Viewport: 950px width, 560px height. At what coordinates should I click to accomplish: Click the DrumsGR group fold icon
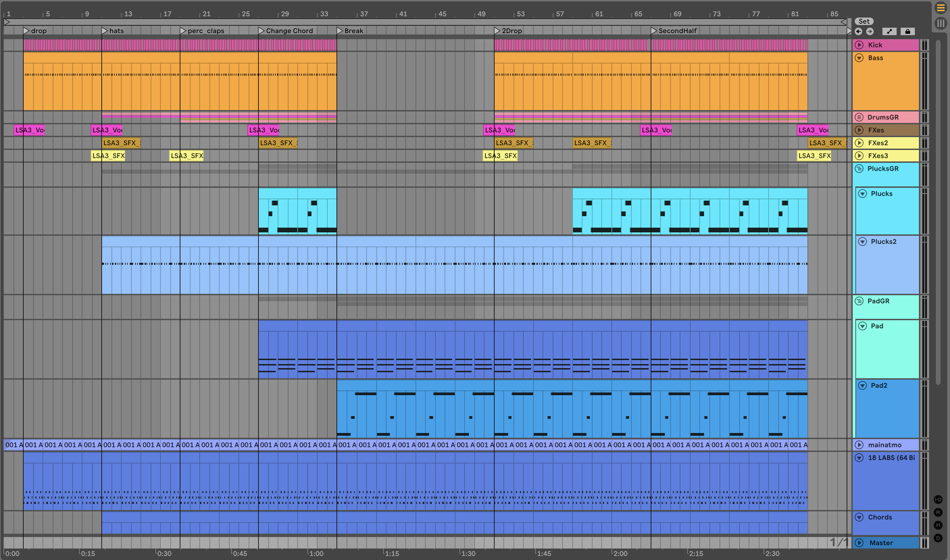point(859,117)
